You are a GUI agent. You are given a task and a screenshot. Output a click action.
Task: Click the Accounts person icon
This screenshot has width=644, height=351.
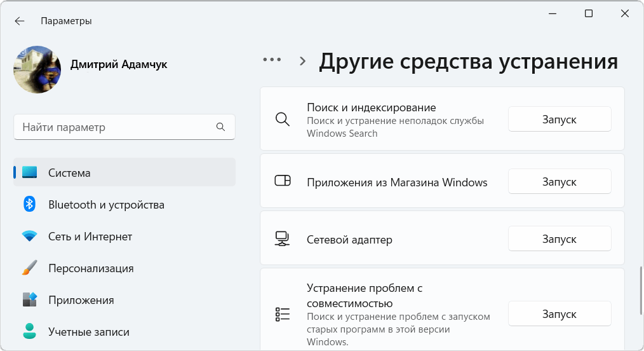(29, 331)
